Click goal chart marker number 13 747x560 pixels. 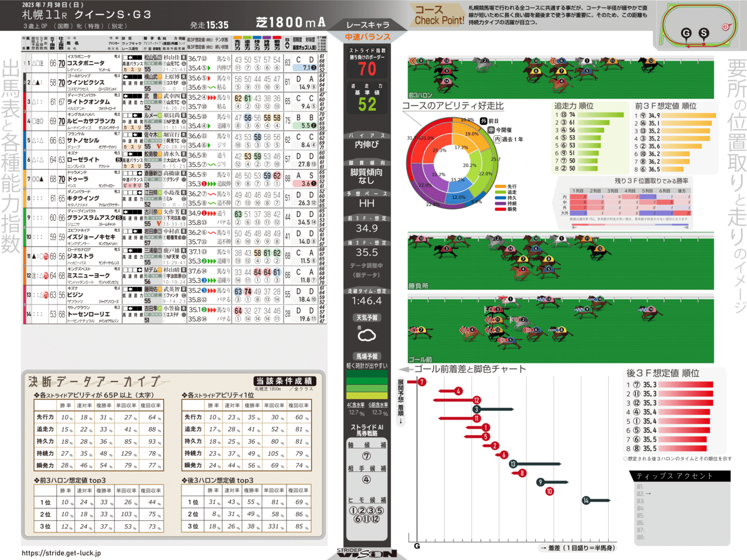click(x=512, y=464)
